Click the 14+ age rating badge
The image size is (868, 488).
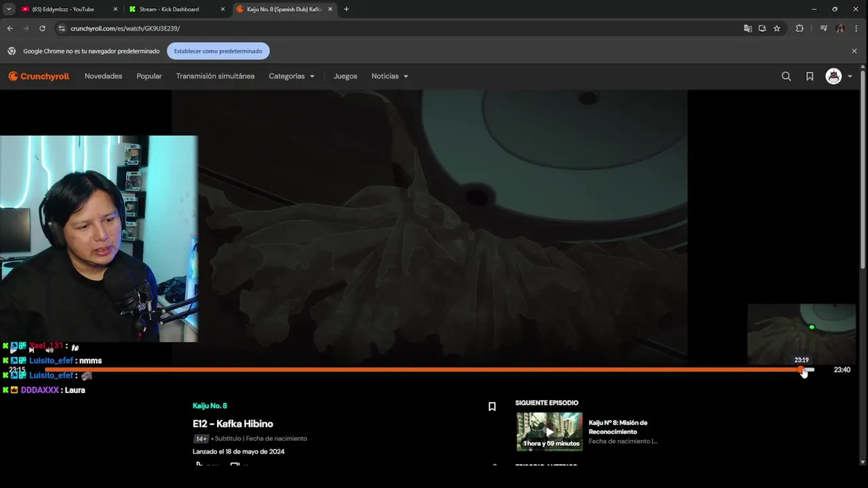coord(201,439)
